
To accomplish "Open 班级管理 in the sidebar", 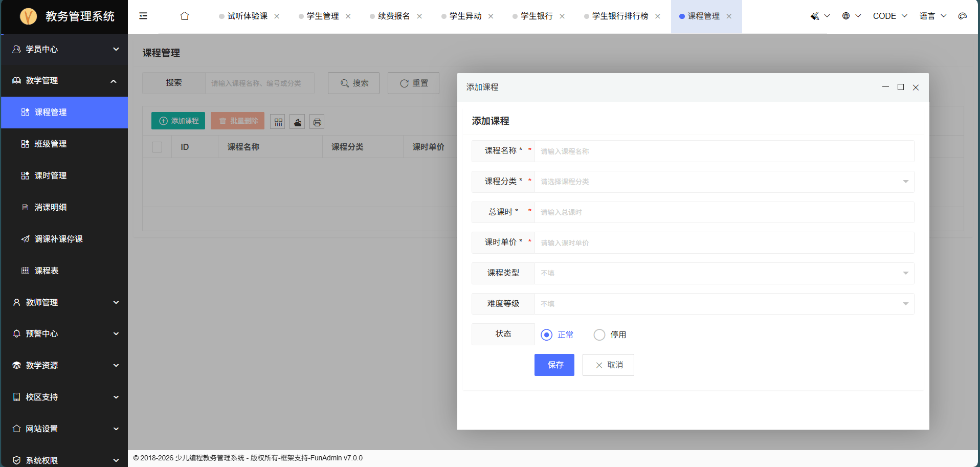I will 64,144.
